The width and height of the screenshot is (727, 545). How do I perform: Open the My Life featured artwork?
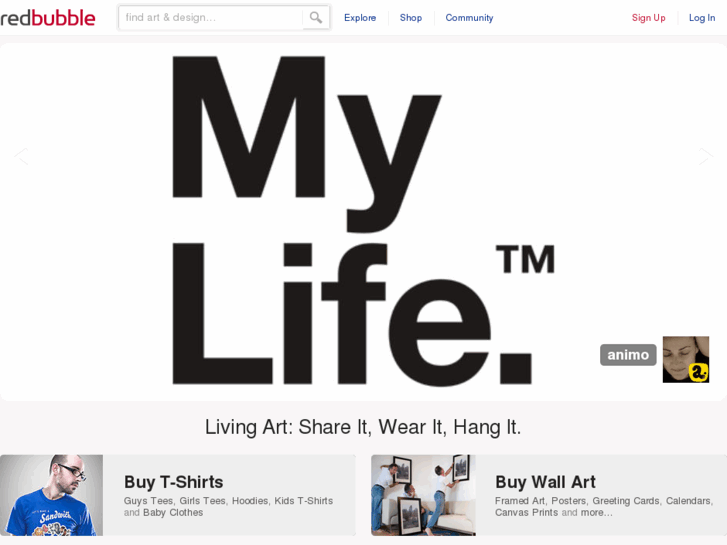click(364, 222)
